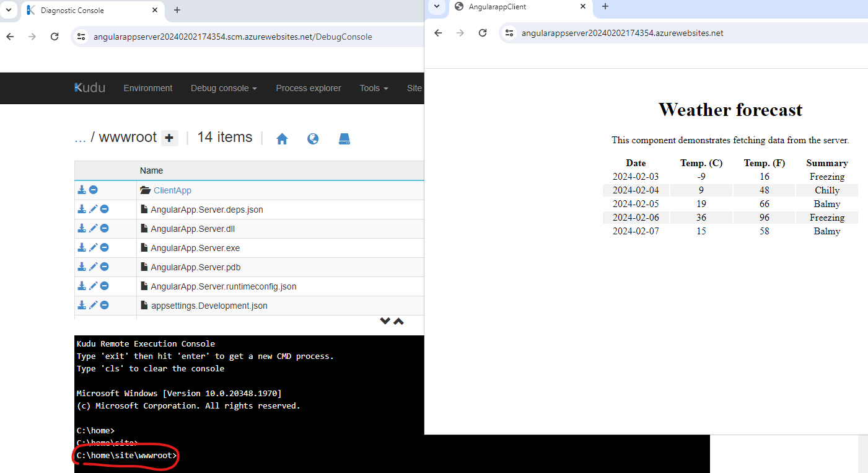868x473 pixels.
Task: Open the ClientApp folder link
Action: pos(173,190)
